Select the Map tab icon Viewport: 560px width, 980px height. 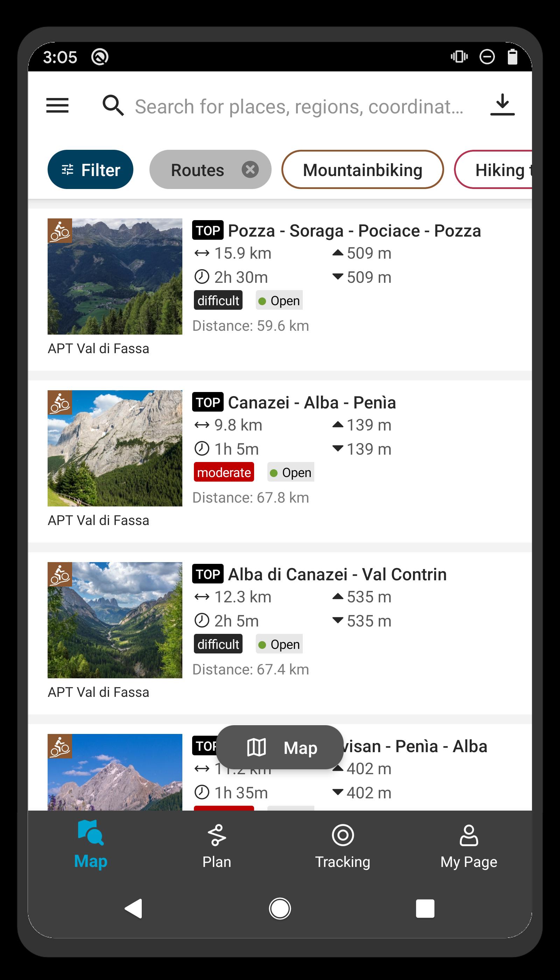[91, 833]
